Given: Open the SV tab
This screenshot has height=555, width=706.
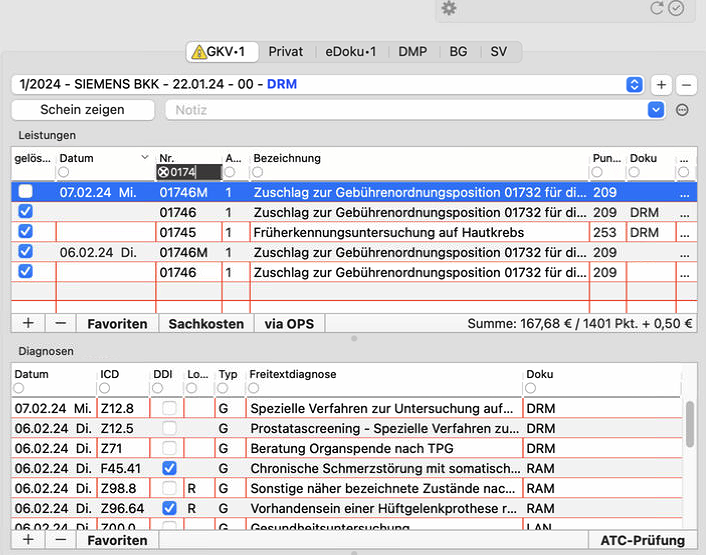Looking at the screenshot, I should [498, 52].
